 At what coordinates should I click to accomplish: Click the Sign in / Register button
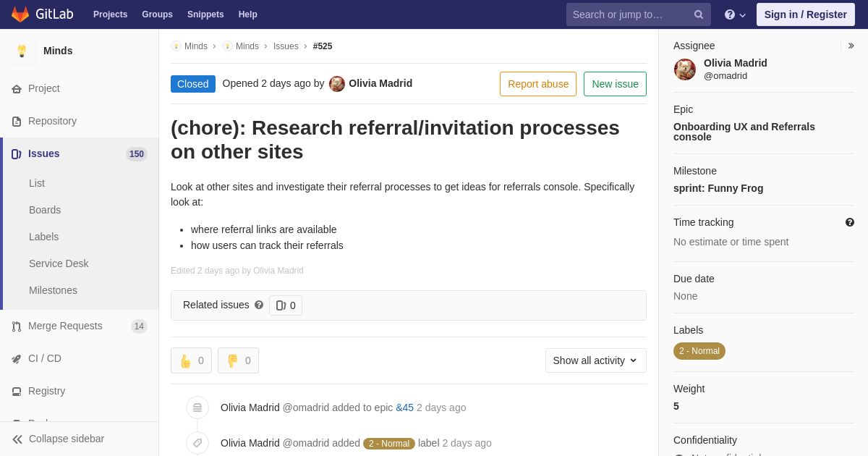806,14
